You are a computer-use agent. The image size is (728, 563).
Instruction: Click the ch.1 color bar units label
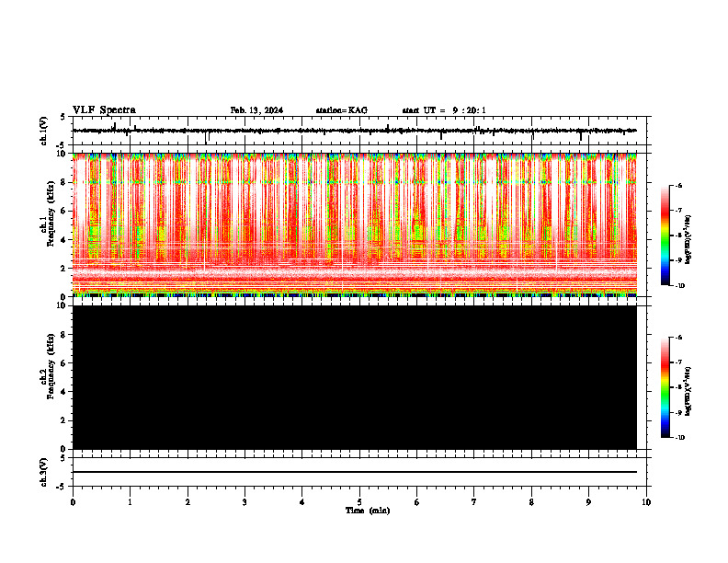[688, 240]
